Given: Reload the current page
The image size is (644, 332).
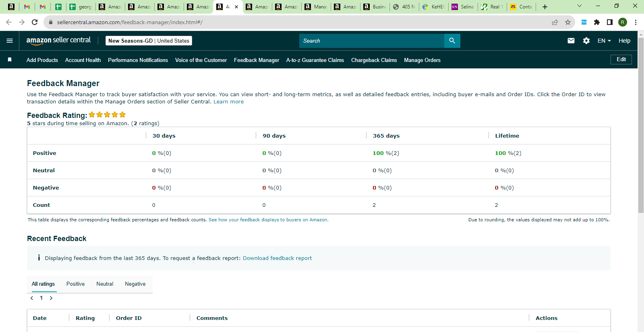Looking at the screenshot, I should click(35, 22).
